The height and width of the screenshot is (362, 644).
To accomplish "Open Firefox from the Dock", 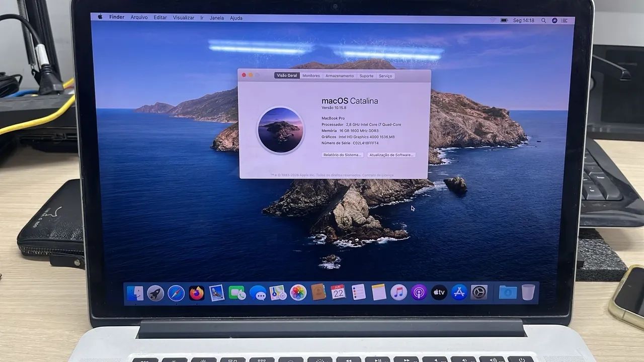I will [197, 293].
